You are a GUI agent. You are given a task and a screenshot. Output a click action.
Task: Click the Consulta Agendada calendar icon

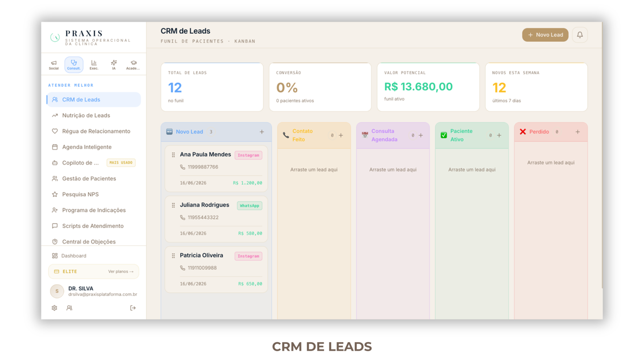tap(365, 135)
